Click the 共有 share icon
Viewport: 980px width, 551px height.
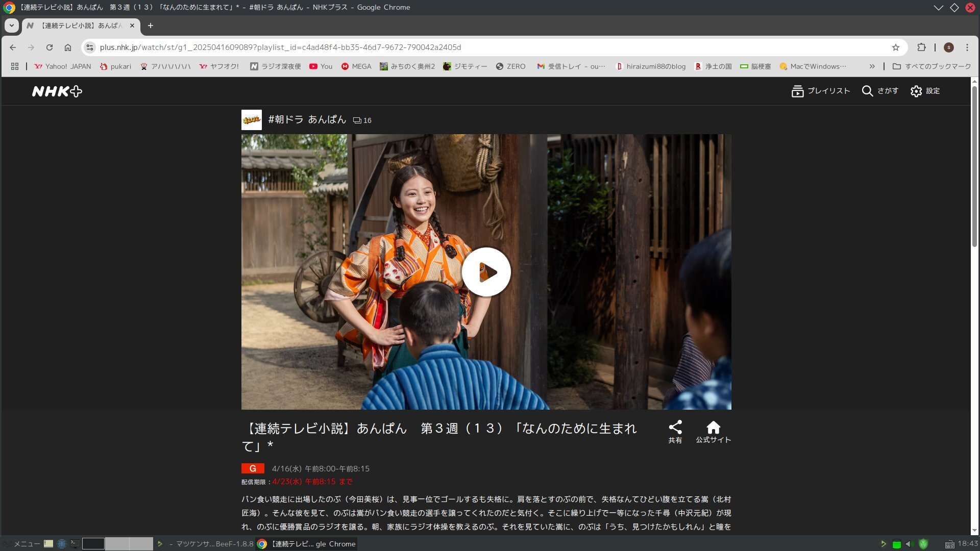tap(675, 428)
